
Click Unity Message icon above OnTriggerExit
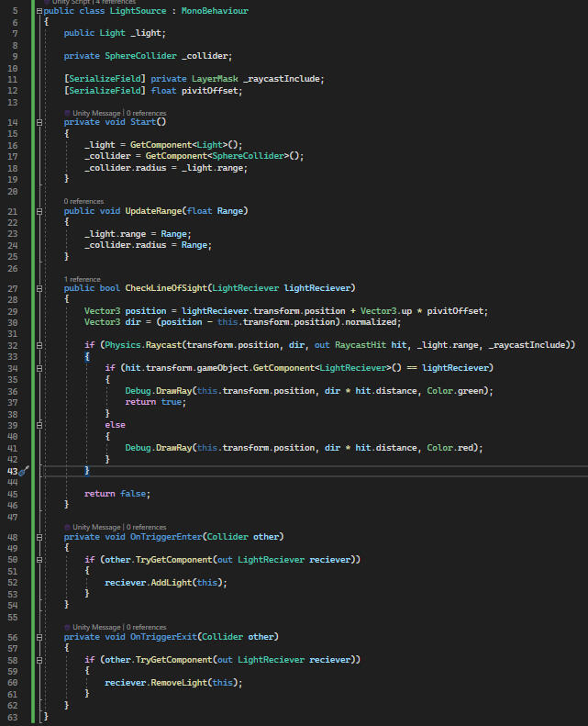pos(67,627)
